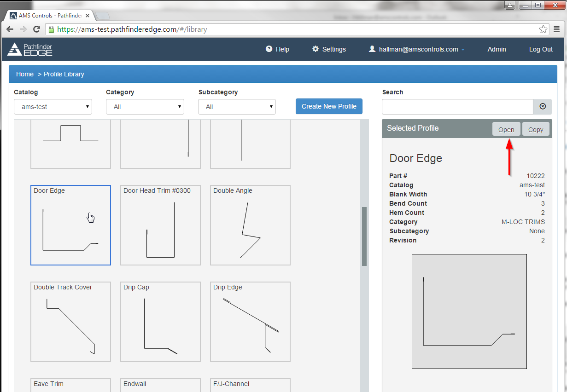Select the hat-shaped profile thumbnail in top row
Image resolution: width=567 pixels, height=392 pixels.
tap(70, 144)
